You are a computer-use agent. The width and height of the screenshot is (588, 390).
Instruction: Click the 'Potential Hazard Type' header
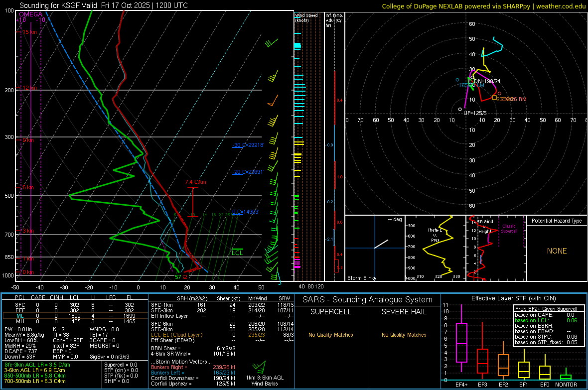(557, 221)
